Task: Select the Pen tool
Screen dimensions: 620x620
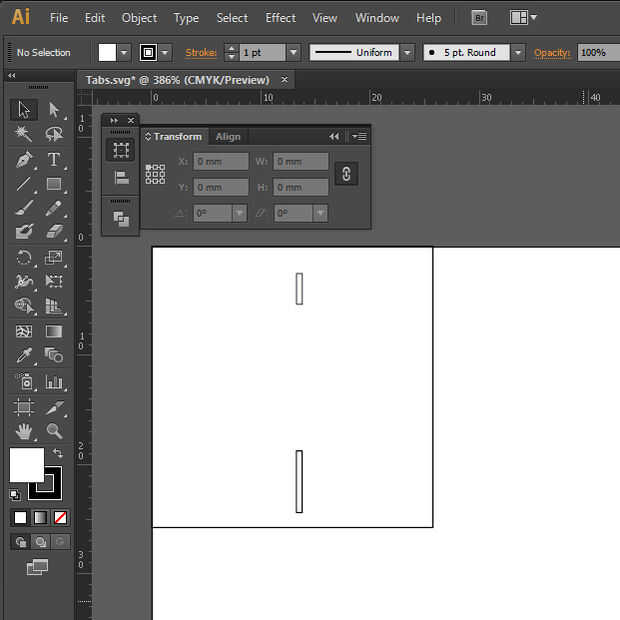Action: pos(24,160)
